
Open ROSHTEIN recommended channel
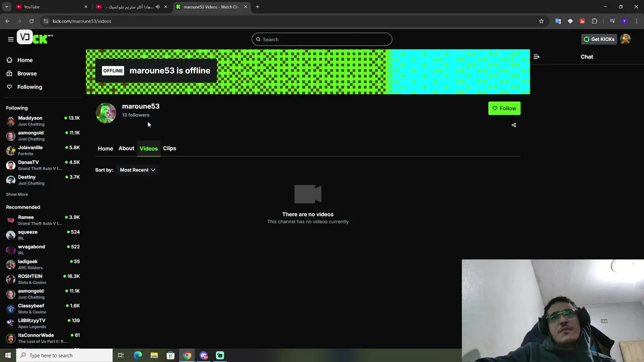(x=43, y=279)
